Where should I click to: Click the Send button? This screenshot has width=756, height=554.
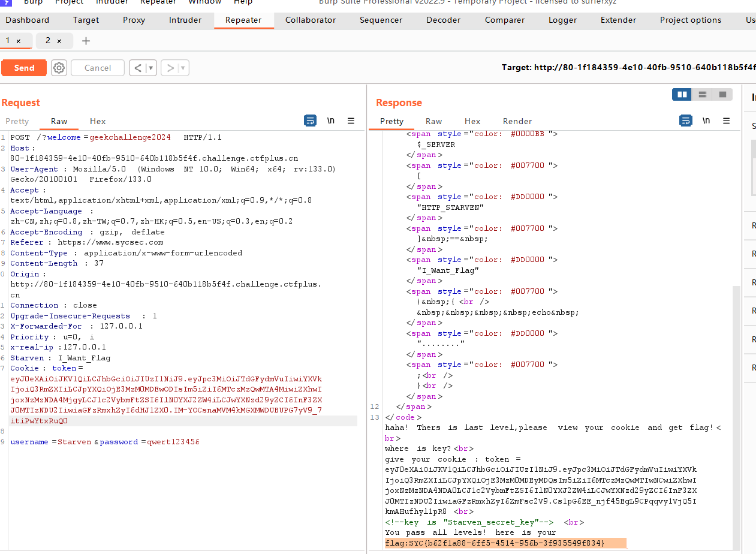click(x=24, y=68)
